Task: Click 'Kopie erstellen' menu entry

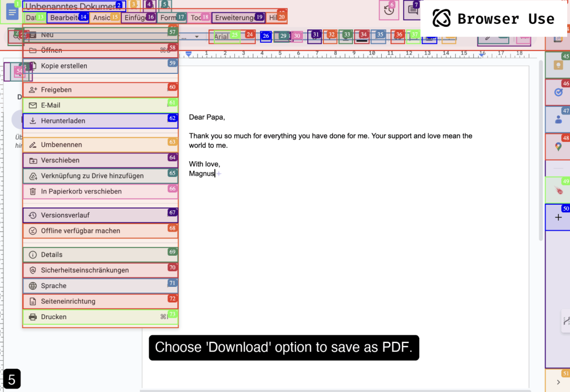Action: point(100,66)
